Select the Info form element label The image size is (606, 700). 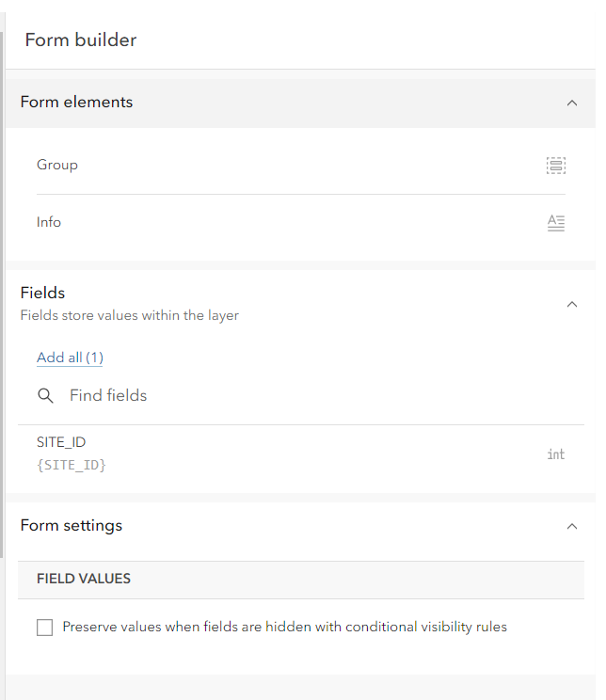pyautogui.click(x=49, y=222)
